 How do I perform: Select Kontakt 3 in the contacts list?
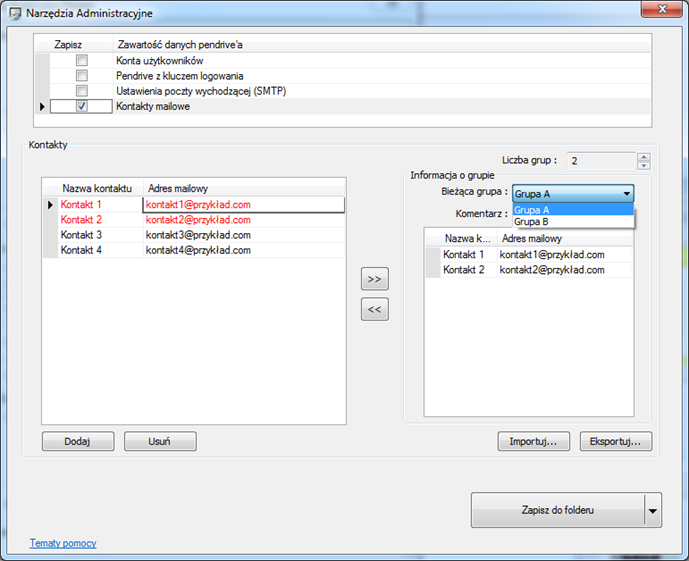[x=81, y=235]
